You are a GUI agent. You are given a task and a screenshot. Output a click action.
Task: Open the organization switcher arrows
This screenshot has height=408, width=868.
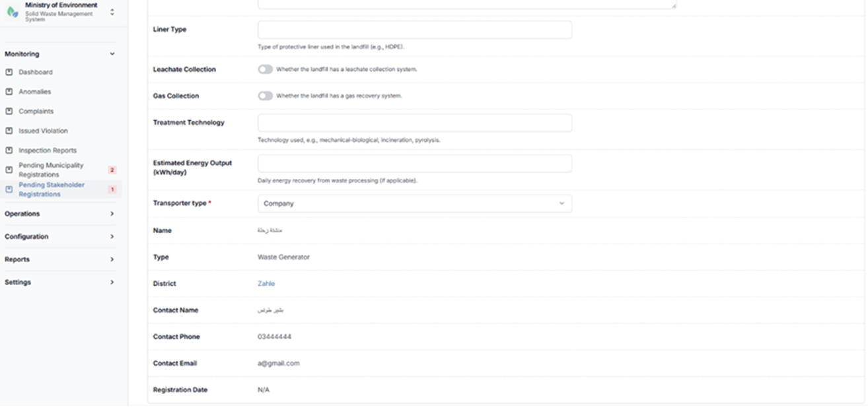click(x=112, y=12)
